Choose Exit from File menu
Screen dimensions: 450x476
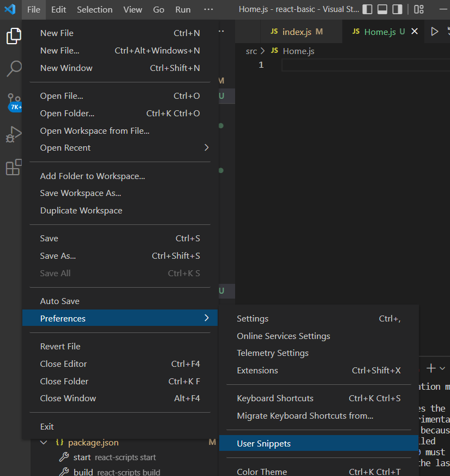tap(120, 426)
